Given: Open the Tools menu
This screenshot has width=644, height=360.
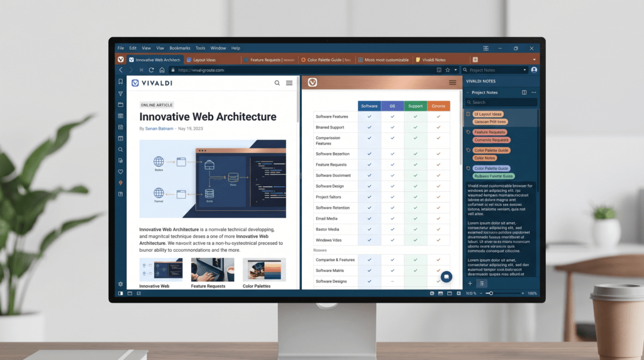Looking at the screenshot, I should tap(200, 48).
